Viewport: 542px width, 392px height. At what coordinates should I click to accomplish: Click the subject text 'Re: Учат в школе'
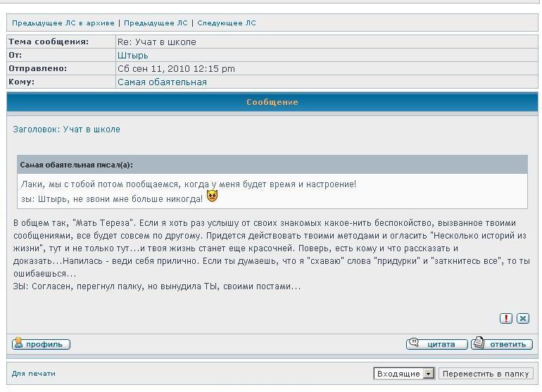[x=157, y=42]
